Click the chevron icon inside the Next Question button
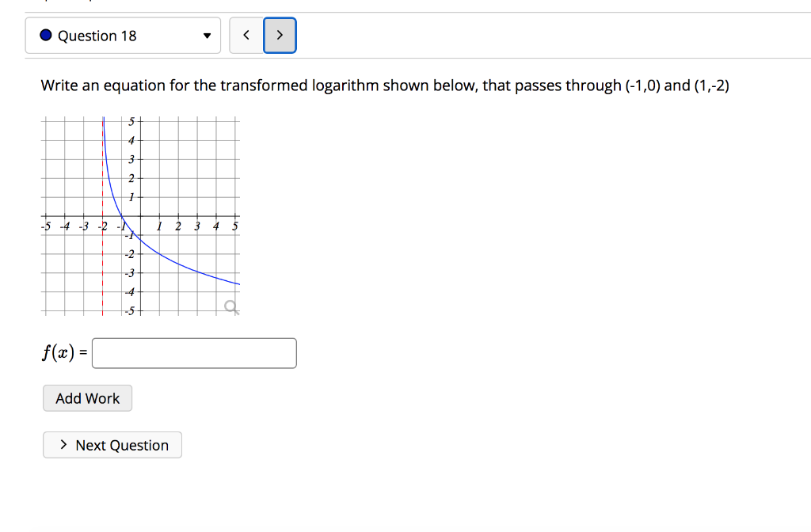The image size is (811, 532). tap(63, 444)
